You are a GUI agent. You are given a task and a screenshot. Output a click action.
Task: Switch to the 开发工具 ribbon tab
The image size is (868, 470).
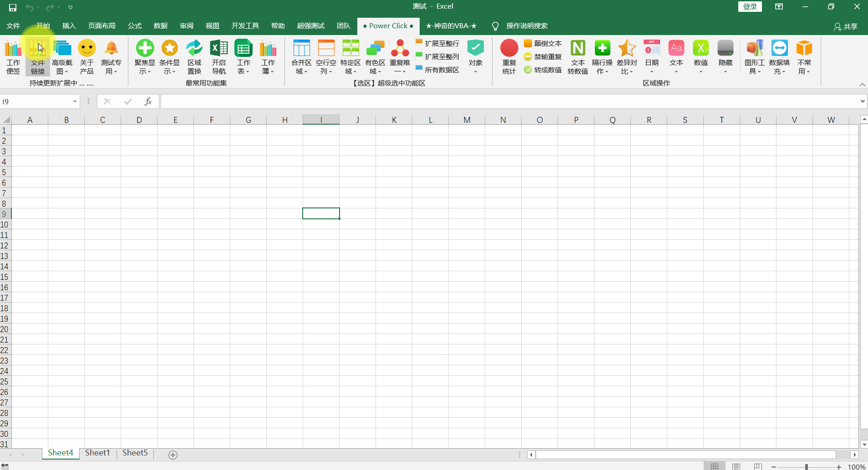coord(245,26)
